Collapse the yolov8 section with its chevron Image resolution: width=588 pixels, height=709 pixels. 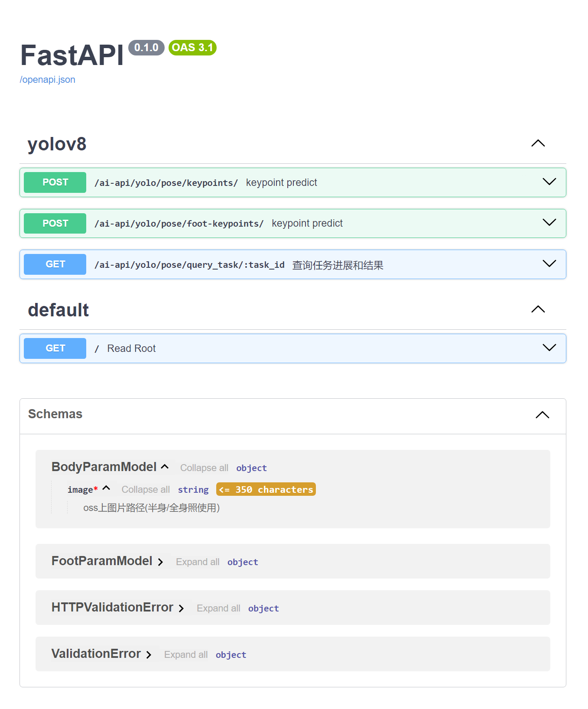(538, 143)
